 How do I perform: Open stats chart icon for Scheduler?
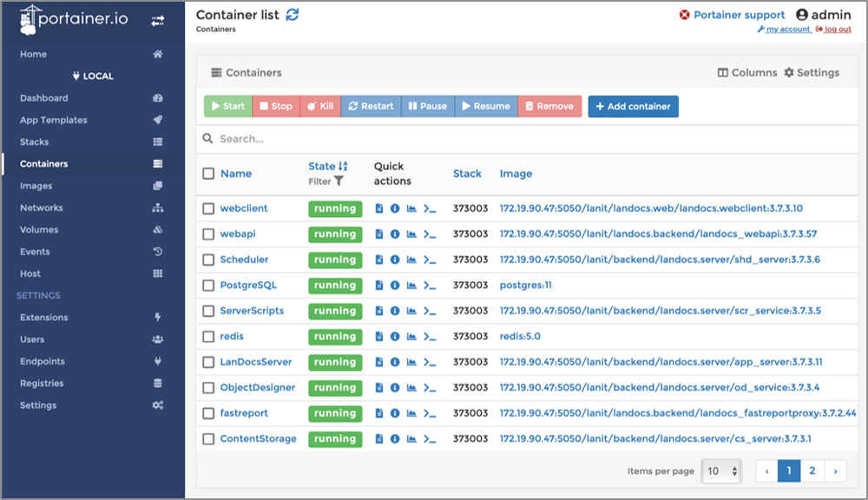tap(411, 260)
